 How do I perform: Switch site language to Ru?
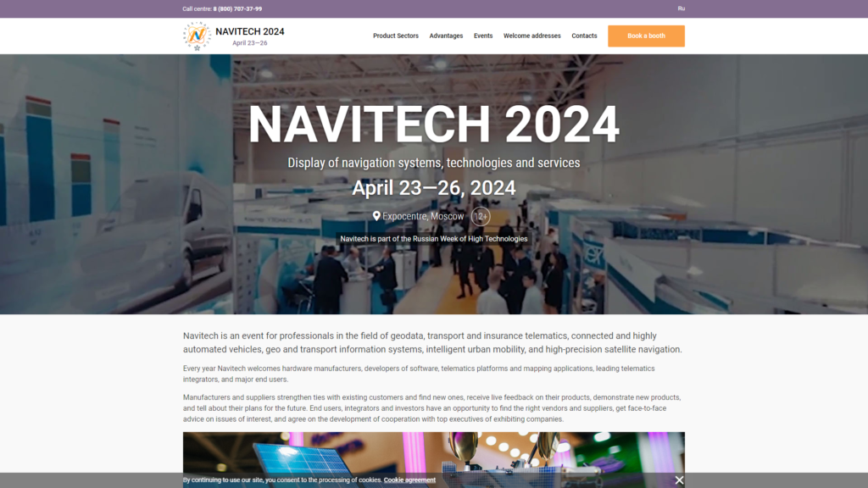pos(682,8)
